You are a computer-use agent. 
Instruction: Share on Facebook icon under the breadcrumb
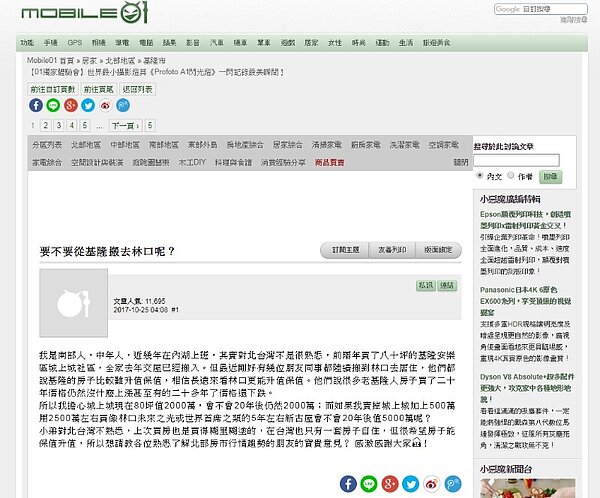point(36,105)
